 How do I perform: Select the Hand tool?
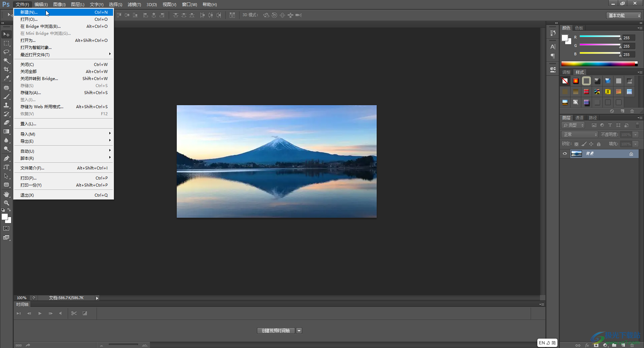[x=6, y=194]
